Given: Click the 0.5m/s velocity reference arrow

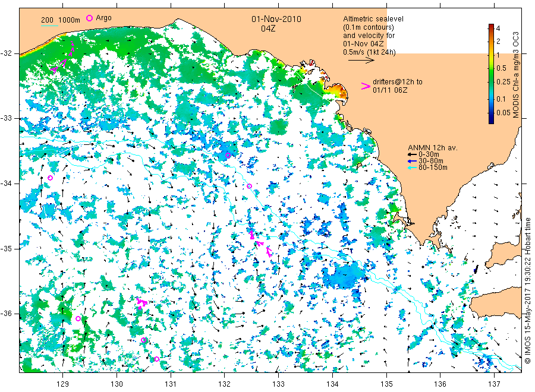Looking at the screenshot, I should click(361, 61).
